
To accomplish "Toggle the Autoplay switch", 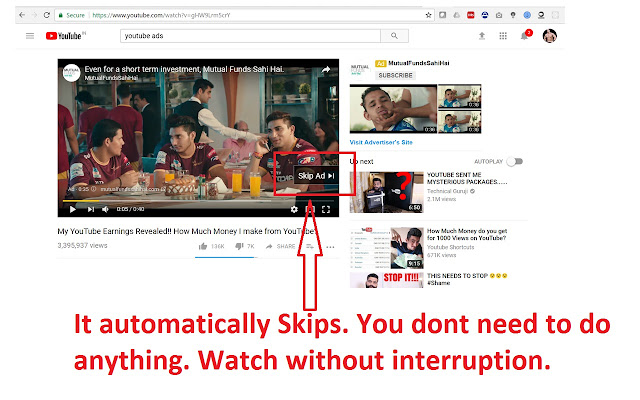I will click(x=515, y=161).
